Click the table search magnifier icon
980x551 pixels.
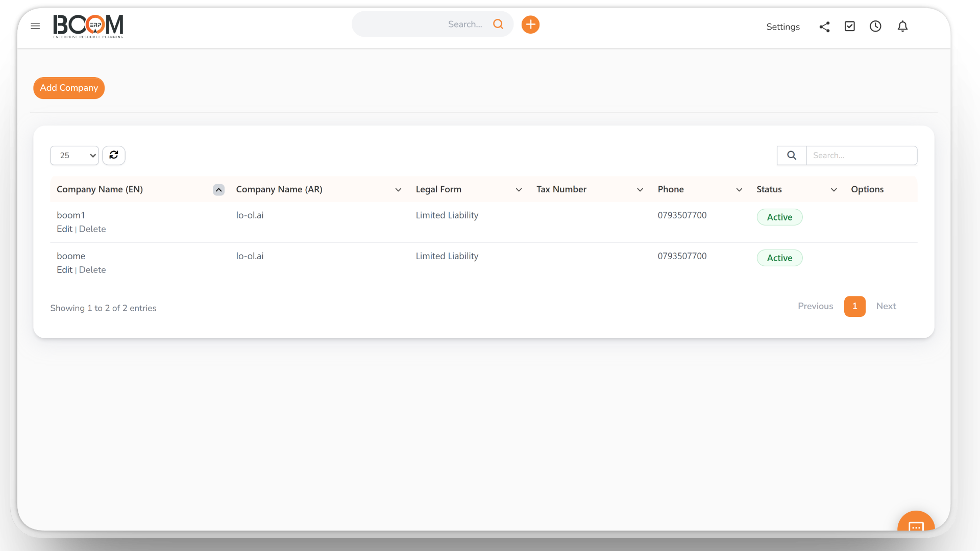(x=792, y=156)
